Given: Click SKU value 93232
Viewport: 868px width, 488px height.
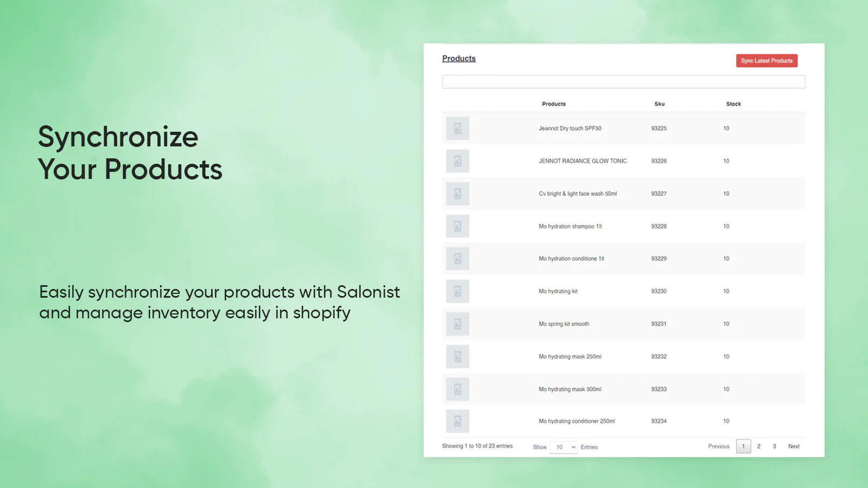Looking at the screenshot, I should coord(659,356).
